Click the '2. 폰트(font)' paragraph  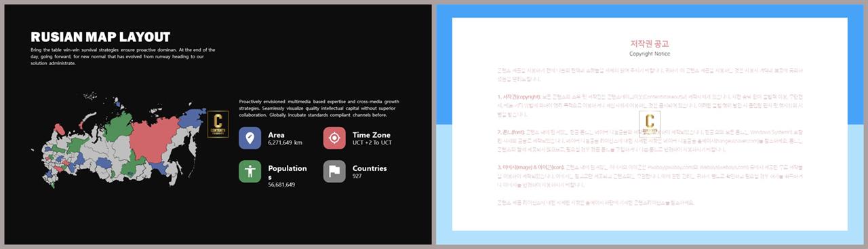coord(650,141)
